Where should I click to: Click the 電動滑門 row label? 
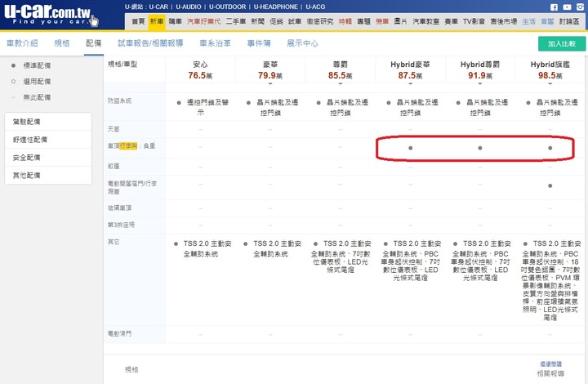119,333
